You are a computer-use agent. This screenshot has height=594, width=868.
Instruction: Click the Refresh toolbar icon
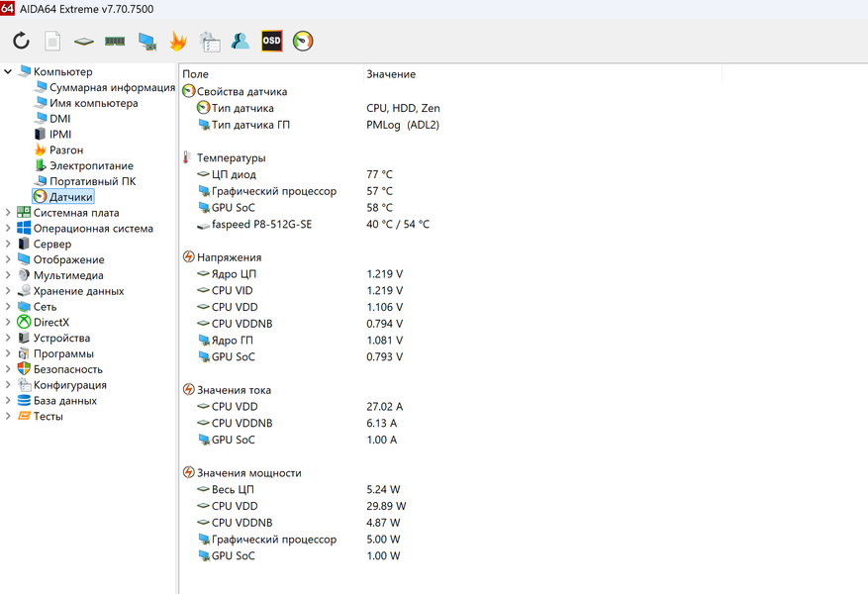tap(21, 41)
